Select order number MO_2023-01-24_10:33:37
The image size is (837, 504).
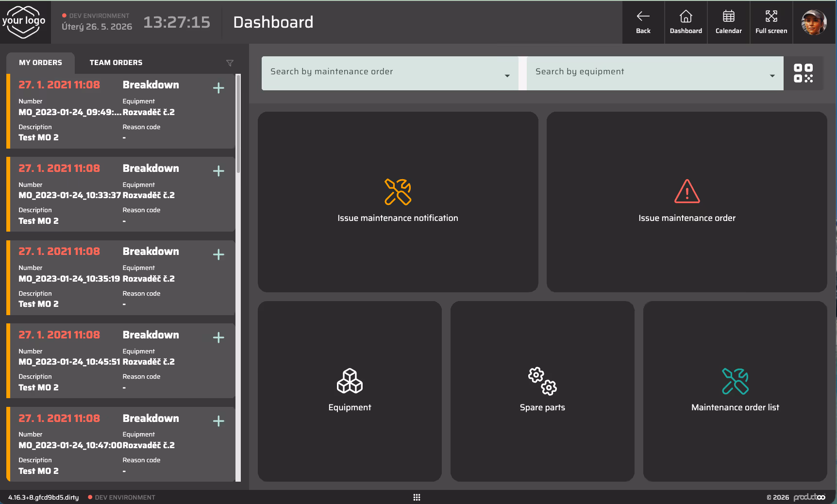click(x=70, y=195)
